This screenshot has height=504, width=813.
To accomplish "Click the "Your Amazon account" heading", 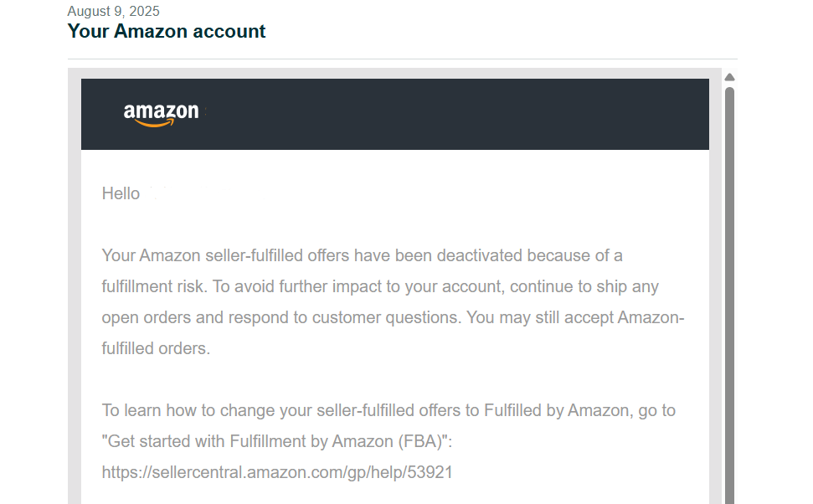I will 167,32.
